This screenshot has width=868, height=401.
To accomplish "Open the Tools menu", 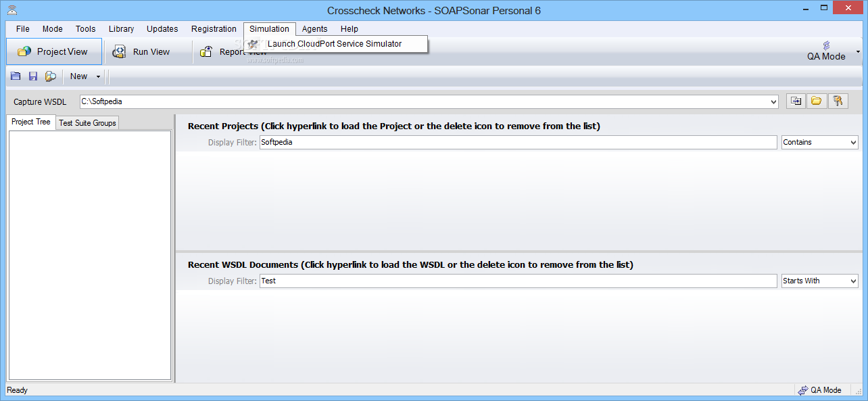I will tap(86, 29).
